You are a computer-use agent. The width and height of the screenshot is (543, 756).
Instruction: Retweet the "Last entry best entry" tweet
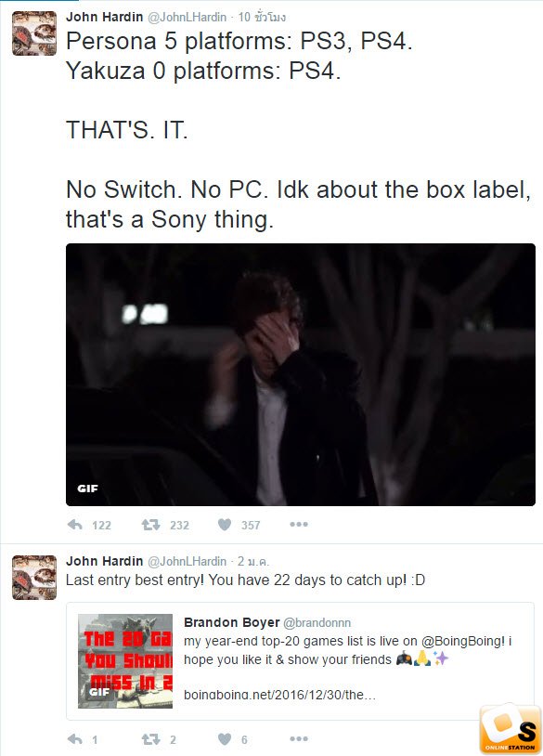(x=150, y=739)
